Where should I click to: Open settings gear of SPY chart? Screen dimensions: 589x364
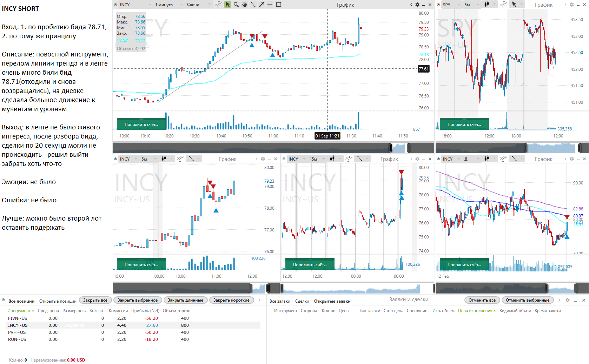tap(572, 5)
